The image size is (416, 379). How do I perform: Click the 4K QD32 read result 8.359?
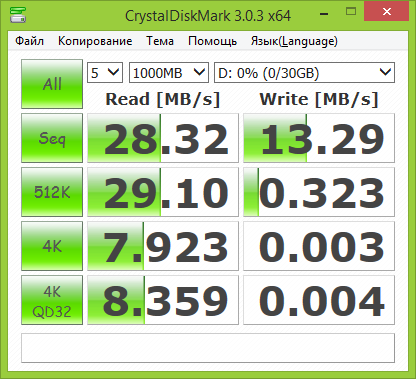click(163, 300)
